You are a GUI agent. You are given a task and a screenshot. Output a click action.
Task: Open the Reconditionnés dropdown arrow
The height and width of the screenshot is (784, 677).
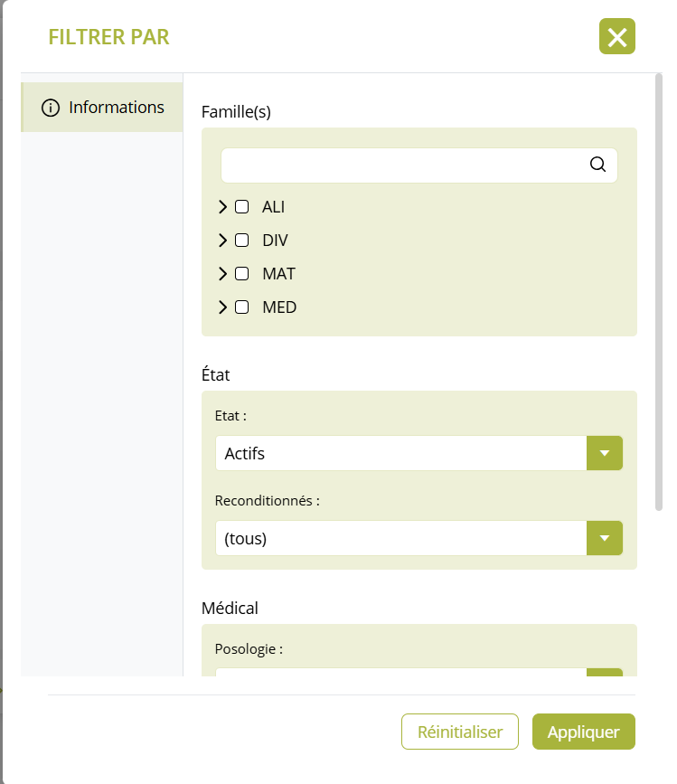(x=605, y=538)
